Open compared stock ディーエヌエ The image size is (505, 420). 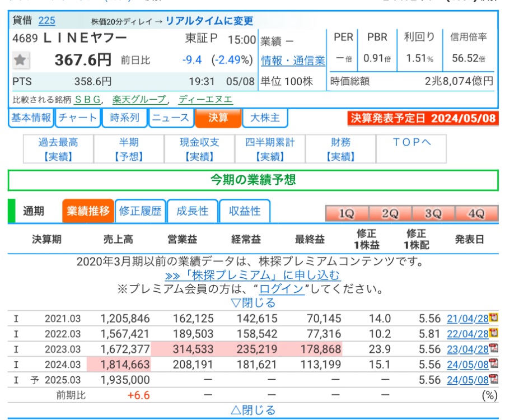205,100
